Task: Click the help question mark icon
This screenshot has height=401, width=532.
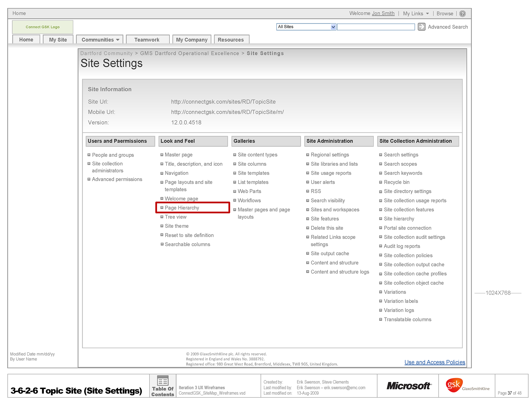Action: tap(462, 14)
